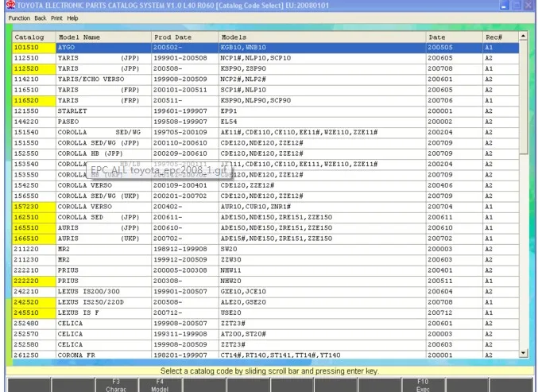This screenshot has height=392, width=538.
Task: Click the vertical scrollbar thumb
Action: tap(523, 97)
